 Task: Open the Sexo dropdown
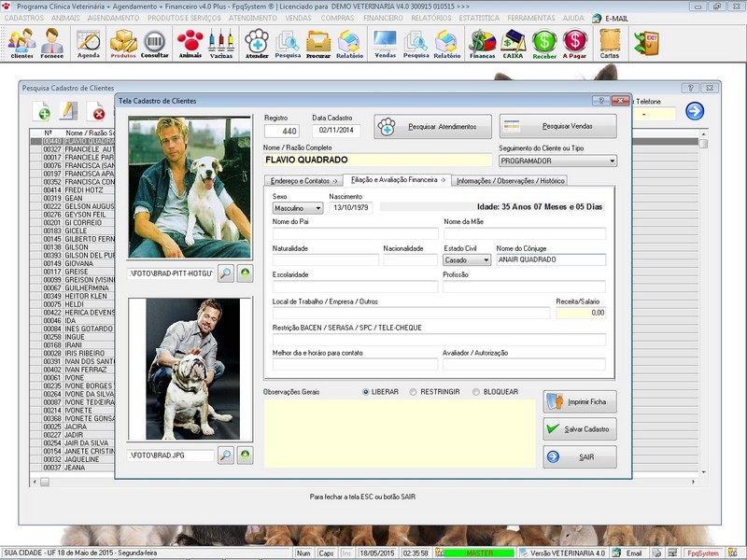click(298, 208)
